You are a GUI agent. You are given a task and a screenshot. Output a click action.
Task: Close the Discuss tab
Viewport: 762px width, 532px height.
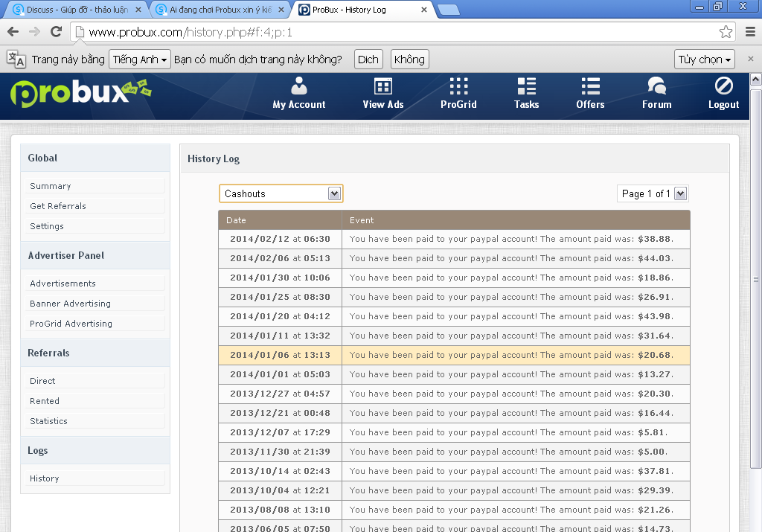[x=138, y=10]
